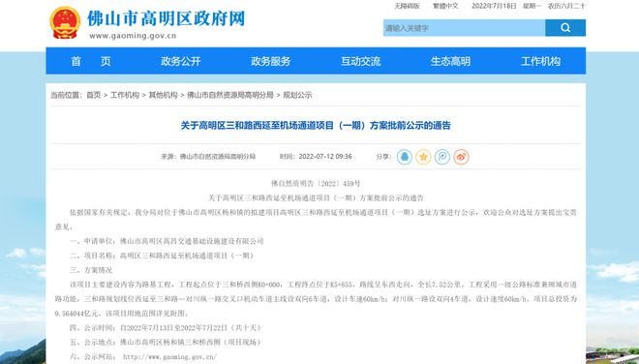Share to Sina Weibo icon

point(461,157)
